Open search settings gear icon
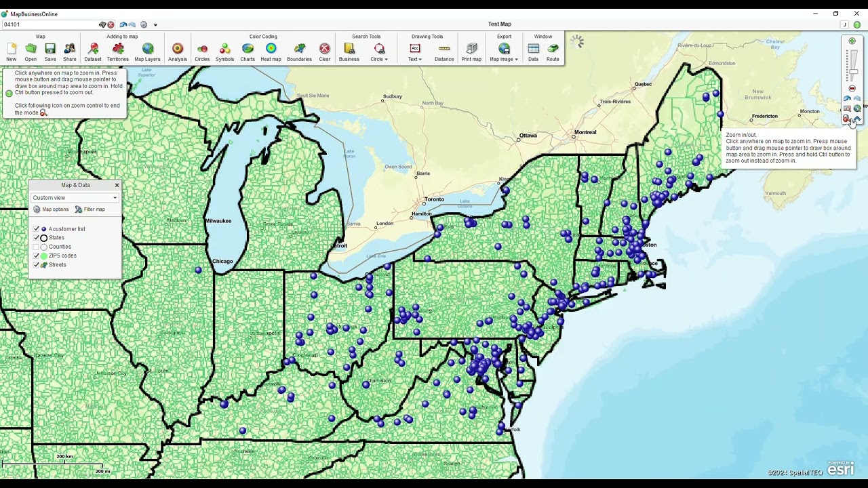 pyautogui.click(x=143, y=24)
